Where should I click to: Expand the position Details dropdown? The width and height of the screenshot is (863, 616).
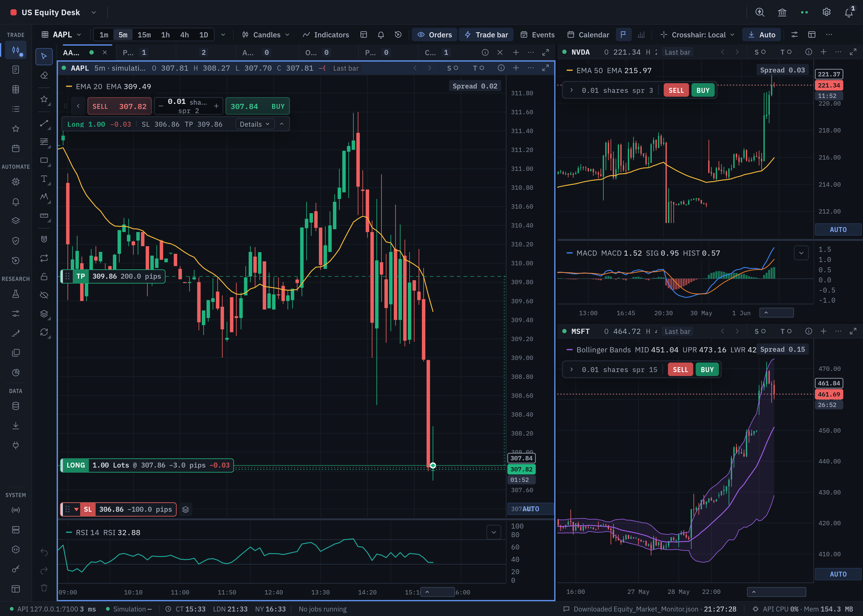click(255, 124)
